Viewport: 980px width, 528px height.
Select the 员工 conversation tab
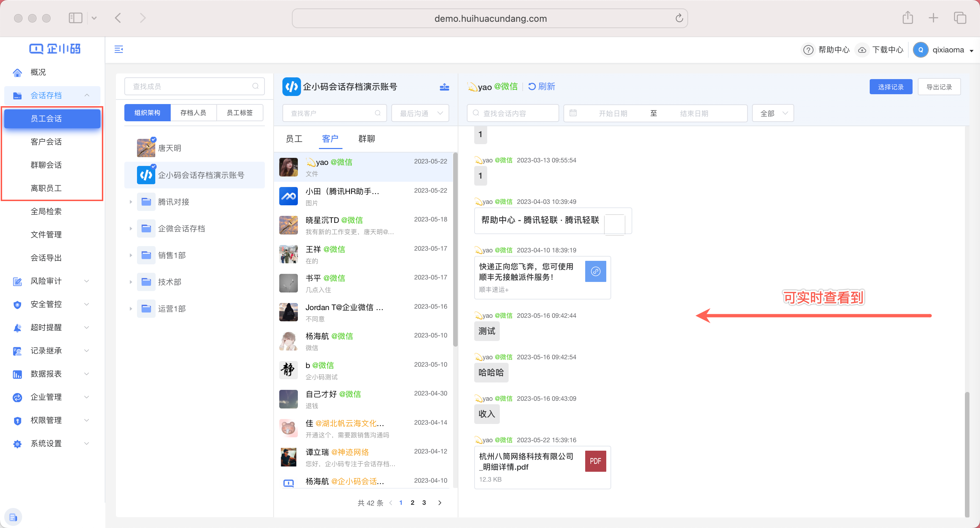pyautogui.click(x=294, y=139)
